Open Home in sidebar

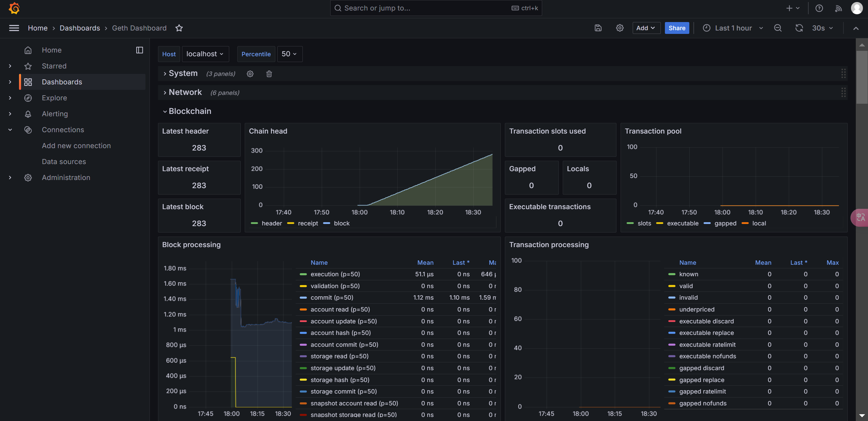tap(52, 50)
